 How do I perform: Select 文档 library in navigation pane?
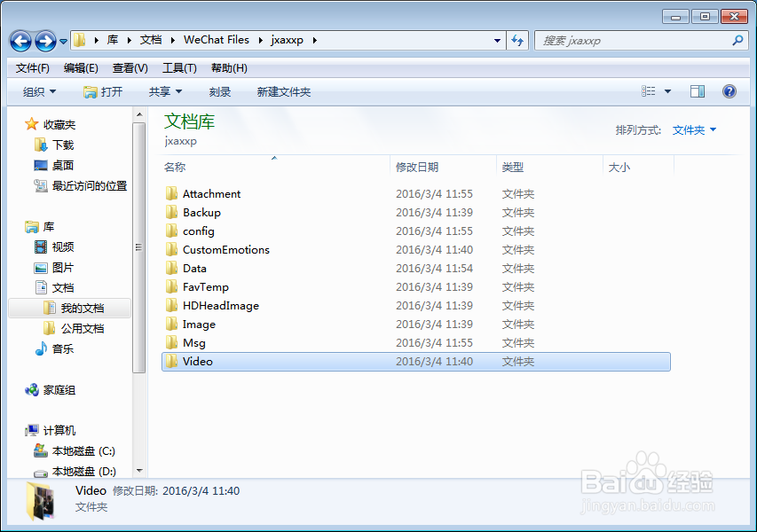click(x=54, y=288)
